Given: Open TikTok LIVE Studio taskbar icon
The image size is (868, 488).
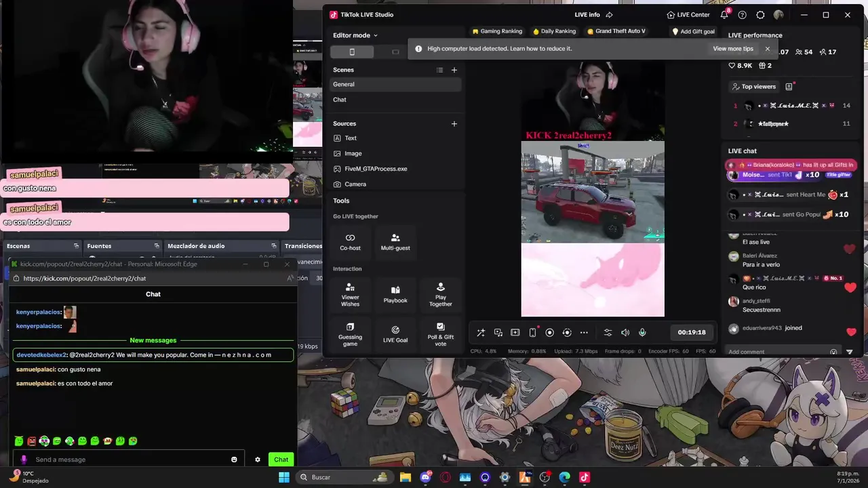Looking at the screenshot, I should click(585, 477).
